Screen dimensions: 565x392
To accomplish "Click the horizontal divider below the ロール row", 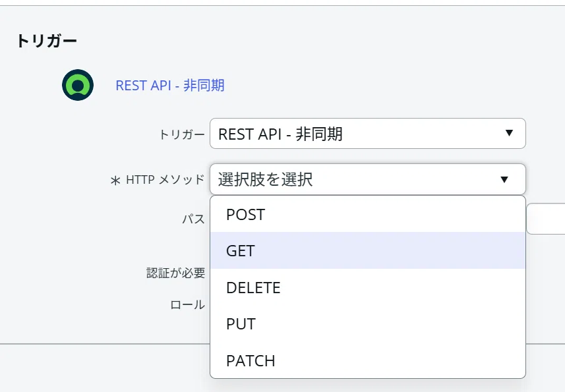I will [105, 344].
